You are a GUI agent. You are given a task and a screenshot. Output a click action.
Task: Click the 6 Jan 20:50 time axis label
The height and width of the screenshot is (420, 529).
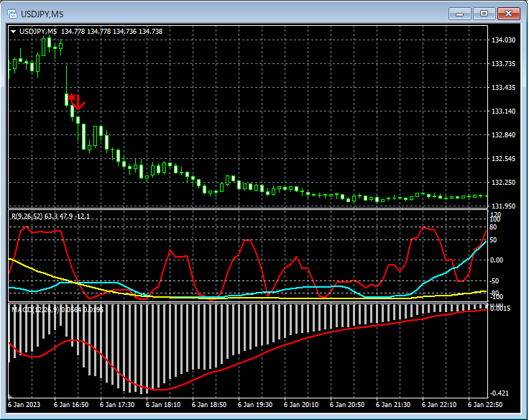[x=347, y=404]
